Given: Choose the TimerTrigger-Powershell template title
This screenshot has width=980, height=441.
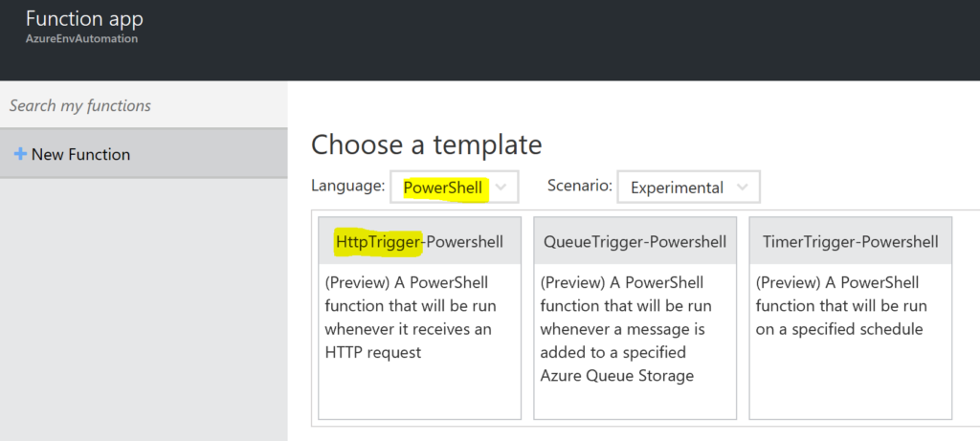Looking at the screenshot, I should (850, 242).
